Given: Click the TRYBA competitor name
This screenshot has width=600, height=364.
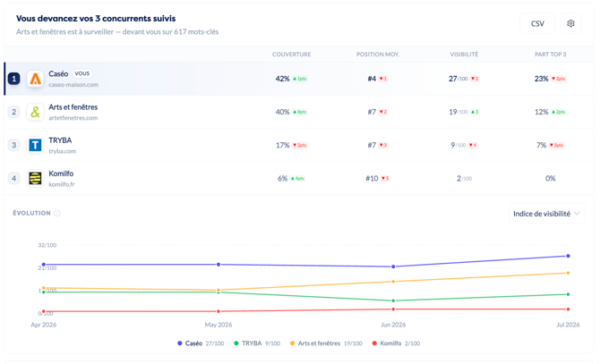Looking at the screenshot, I should pyautogui.click(x=60, y=140).
